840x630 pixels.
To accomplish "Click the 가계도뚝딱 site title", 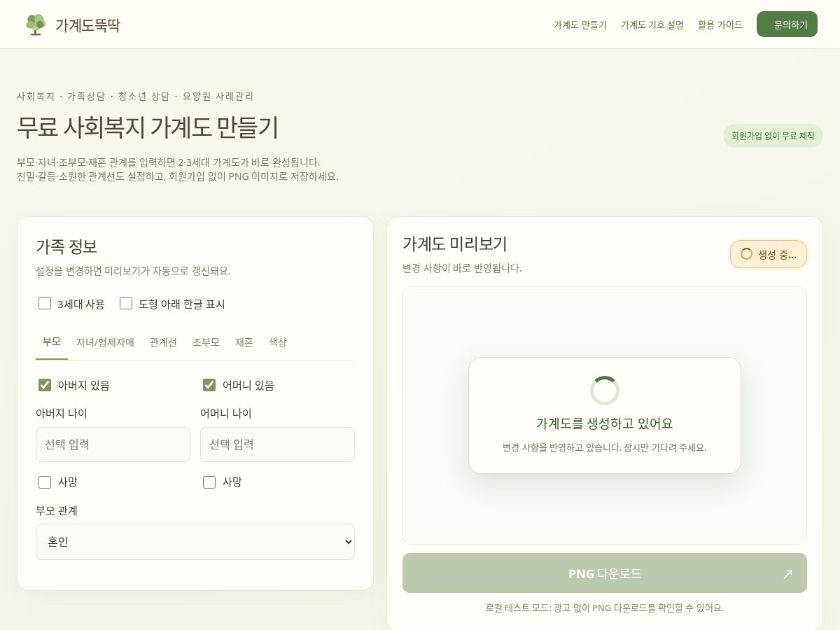I will coord(87,25).
